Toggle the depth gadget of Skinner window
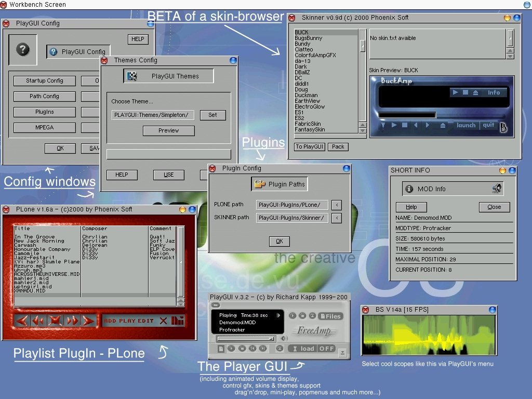 click(x=517, y=18)
